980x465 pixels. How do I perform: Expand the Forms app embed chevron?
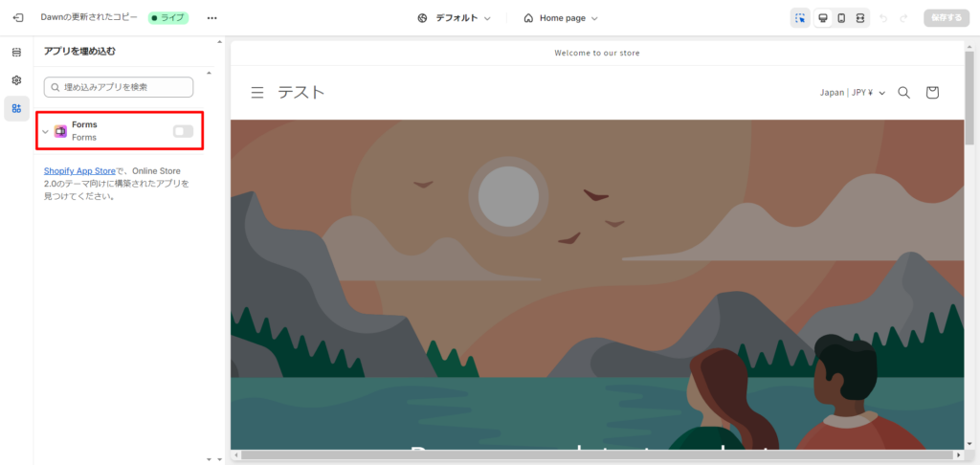pyautogui.click(x=45, y=131)
